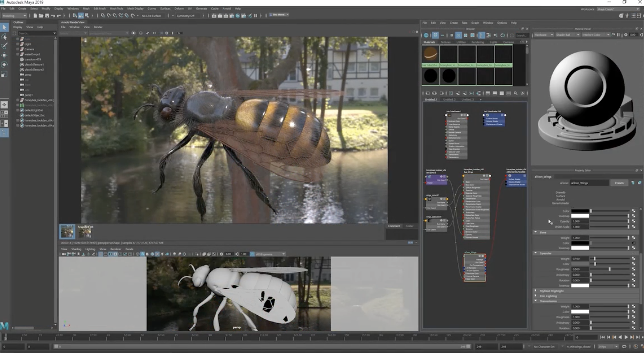Click the Input connections icon in Hypershade graph toolbar
Image resolution: width=644 pixels, height=353 pixels.
(428, 93)
